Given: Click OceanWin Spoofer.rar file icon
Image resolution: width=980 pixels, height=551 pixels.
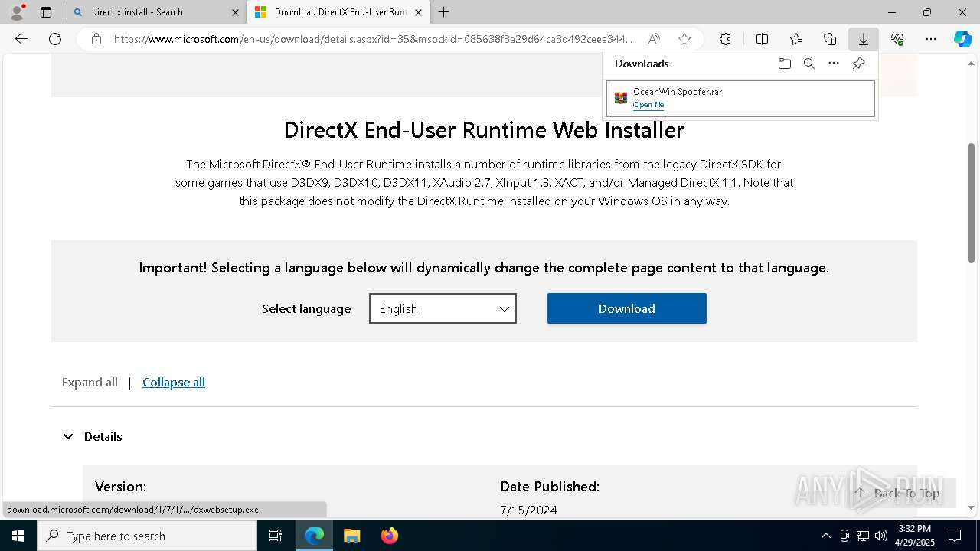Looking at the screenshot, I should click(x=621, y=98).
